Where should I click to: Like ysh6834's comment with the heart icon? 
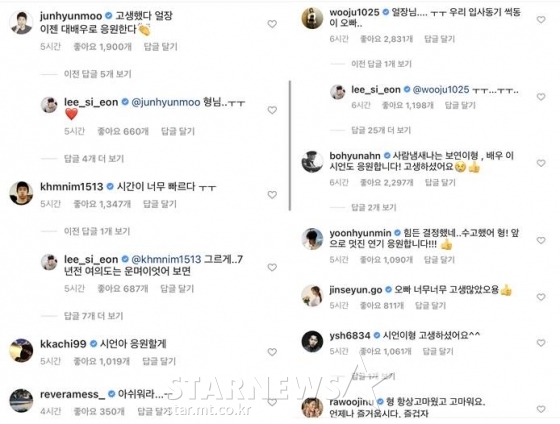pyautogui.click(x=541, y=343)
